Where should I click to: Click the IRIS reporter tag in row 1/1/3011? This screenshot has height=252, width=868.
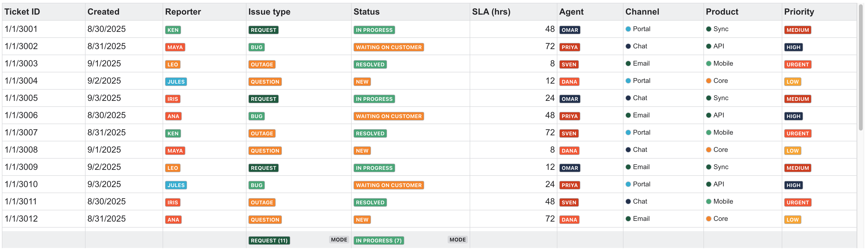(172, 202)
